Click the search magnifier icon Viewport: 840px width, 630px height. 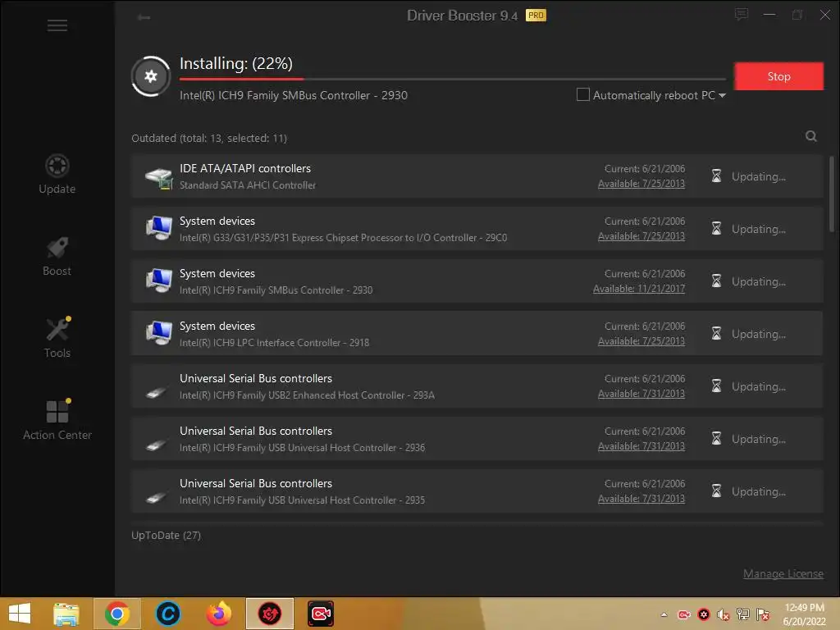pyautogui.click(x=811, y=137)
